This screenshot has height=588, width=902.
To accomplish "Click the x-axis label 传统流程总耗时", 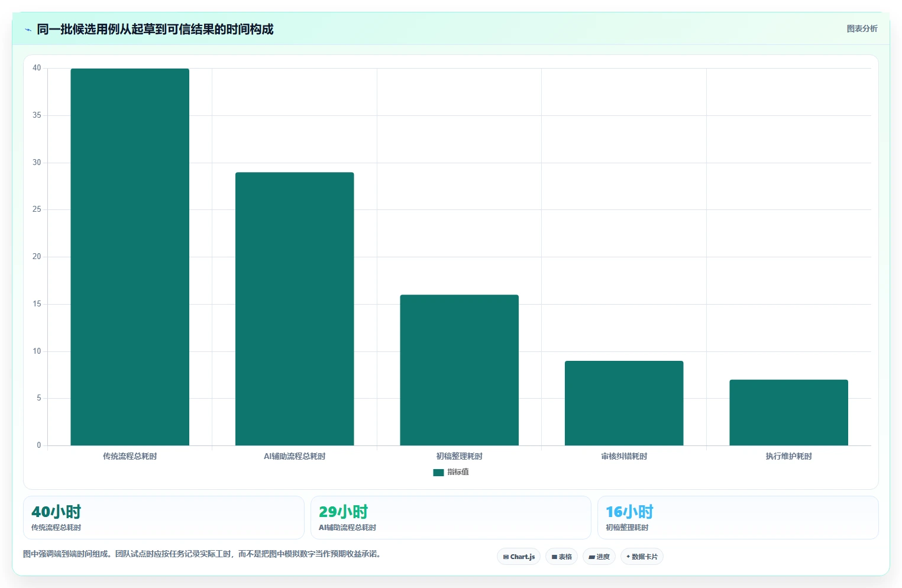I will point(130,456).
